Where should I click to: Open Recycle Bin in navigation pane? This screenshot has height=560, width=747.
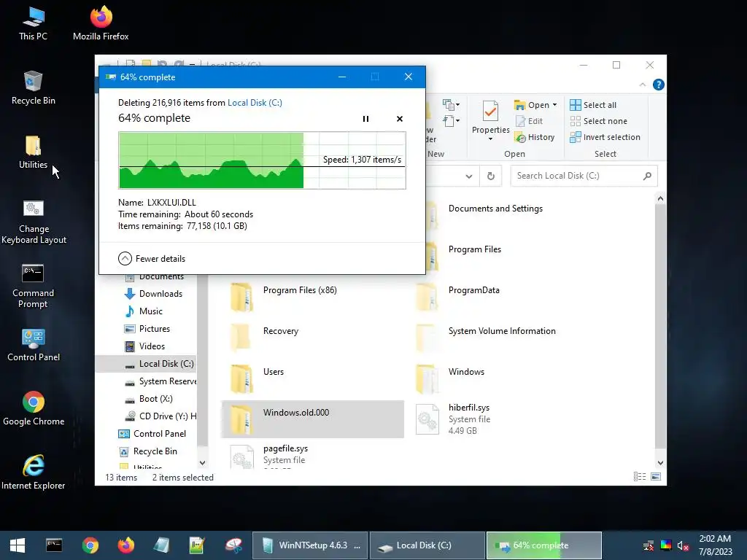pyautogui.click(x=147, y=451)
